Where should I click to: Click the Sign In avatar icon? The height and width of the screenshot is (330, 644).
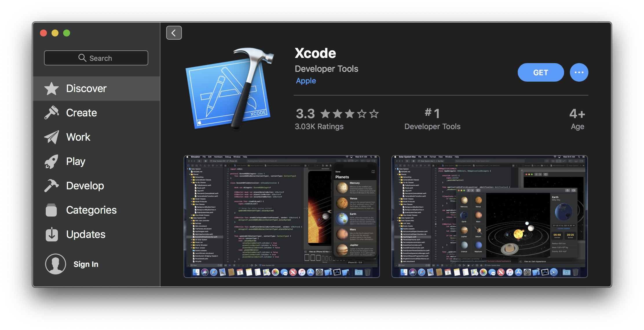pyautogui.click(x=56, y=264)
